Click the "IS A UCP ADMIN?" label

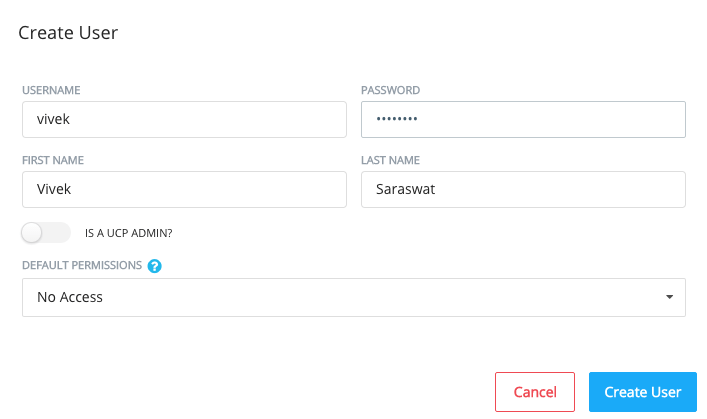click(129, 233)
